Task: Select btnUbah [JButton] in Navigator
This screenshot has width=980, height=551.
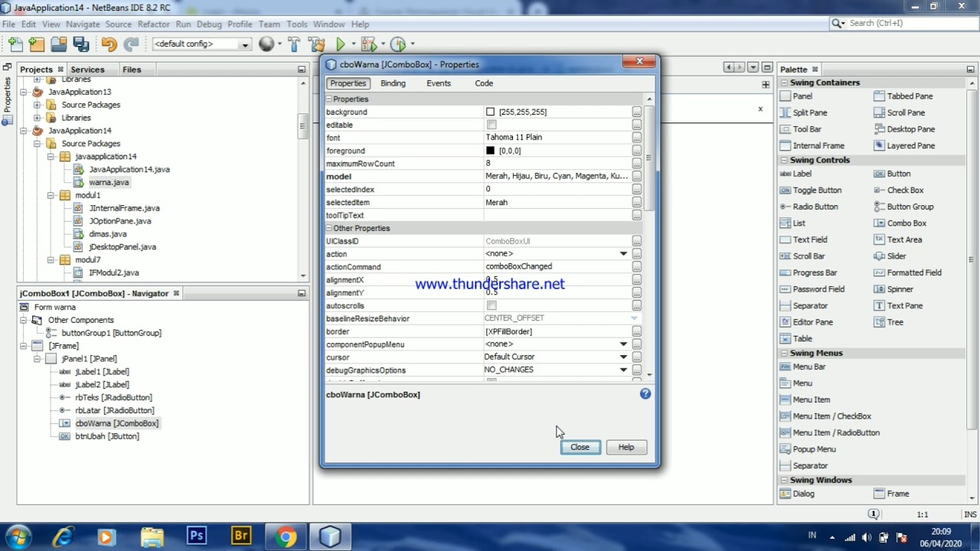Action: 107,436
